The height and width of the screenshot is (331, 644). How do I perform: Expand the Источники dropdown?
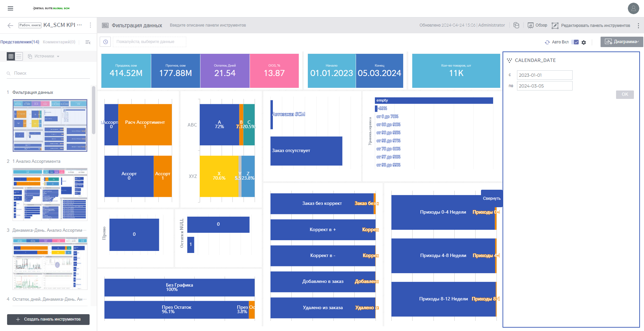click(x=44, y=56)
